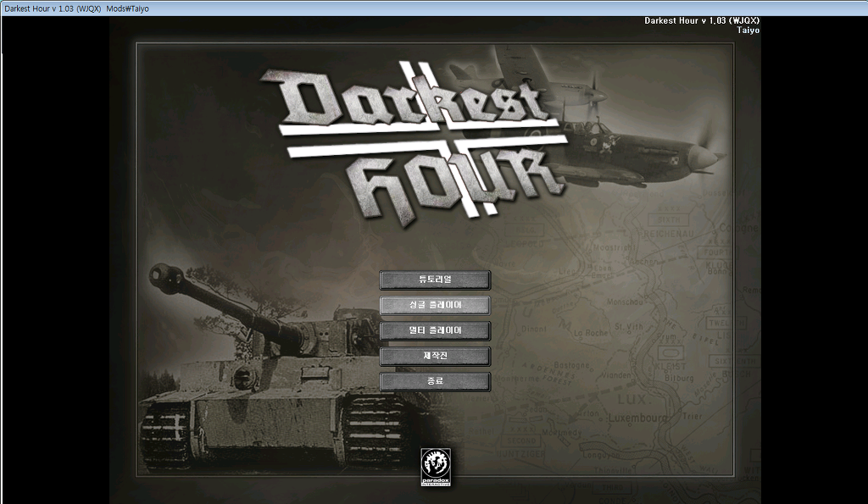The image size is (868, 504).
Task: Click the Paradox Interactive logo
Action: point(436,468)
